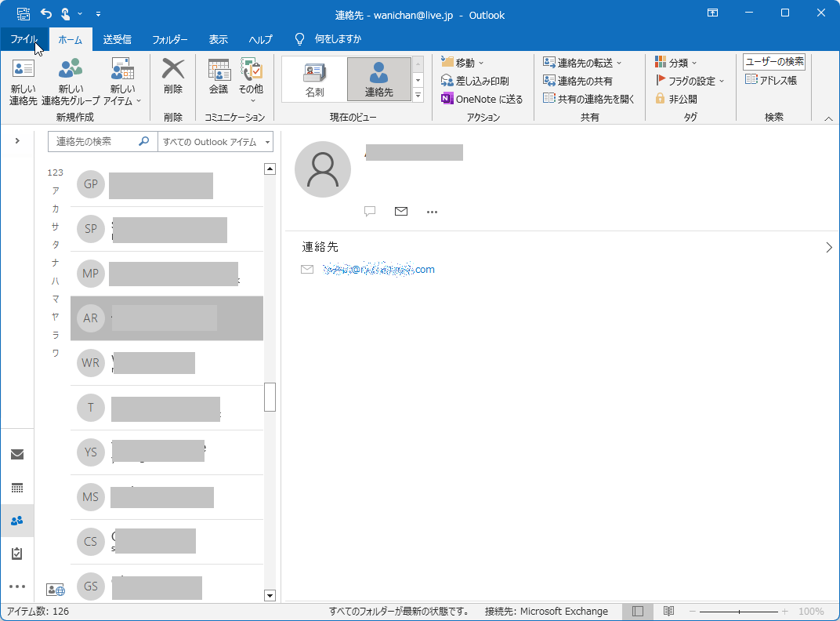The width and height of the screenshot is (840, 621).
Task: Click 連絡先の共有 share contacts
Action: point(577,81)
